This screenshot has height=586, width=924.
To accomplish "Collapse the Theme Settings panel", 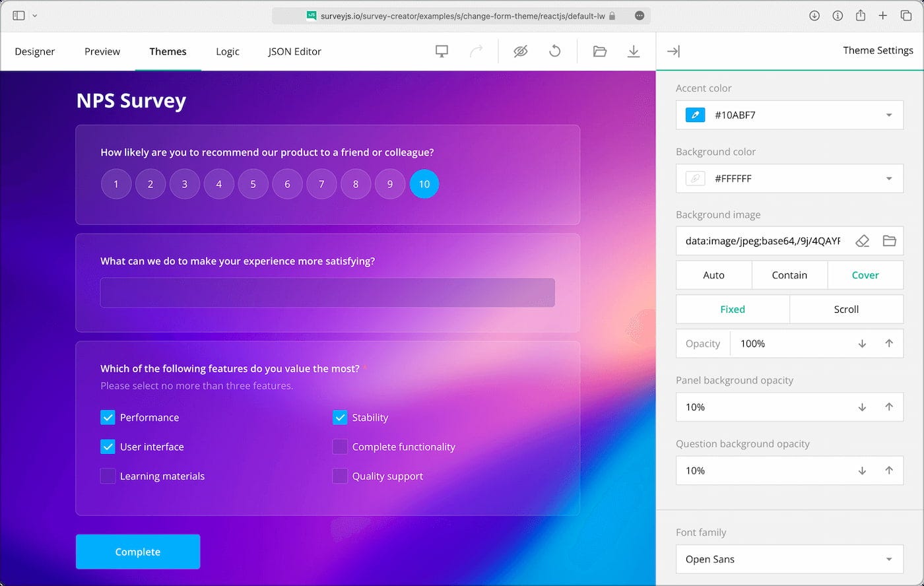I will pyautogui.click(x=674, y=51).
